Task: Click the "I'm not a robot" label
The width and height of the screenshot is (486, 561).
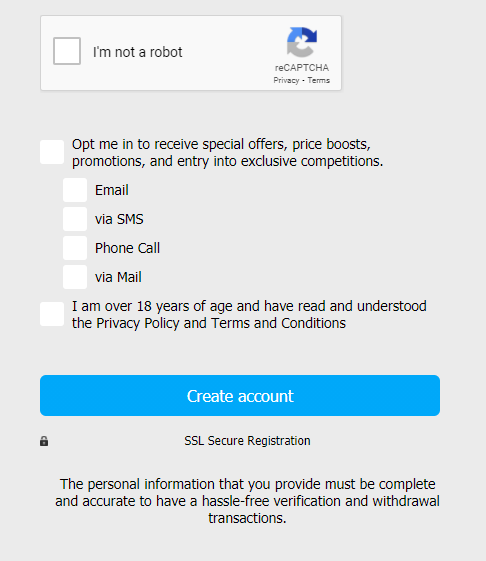Action: pos(137,52)
